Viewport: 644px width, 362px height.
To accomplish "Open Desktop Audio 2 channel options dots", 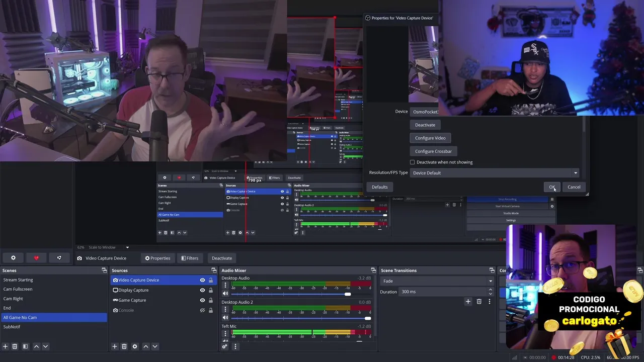I will (225, 309).
